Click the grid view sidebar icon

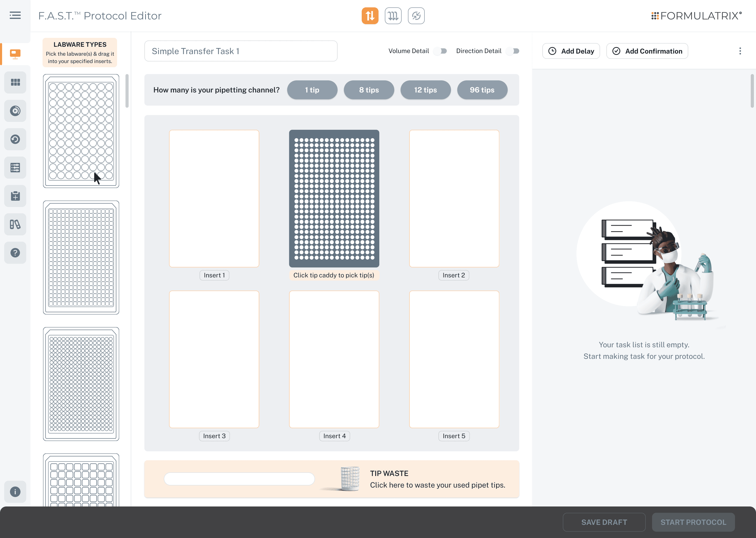(x=15, y=82)
